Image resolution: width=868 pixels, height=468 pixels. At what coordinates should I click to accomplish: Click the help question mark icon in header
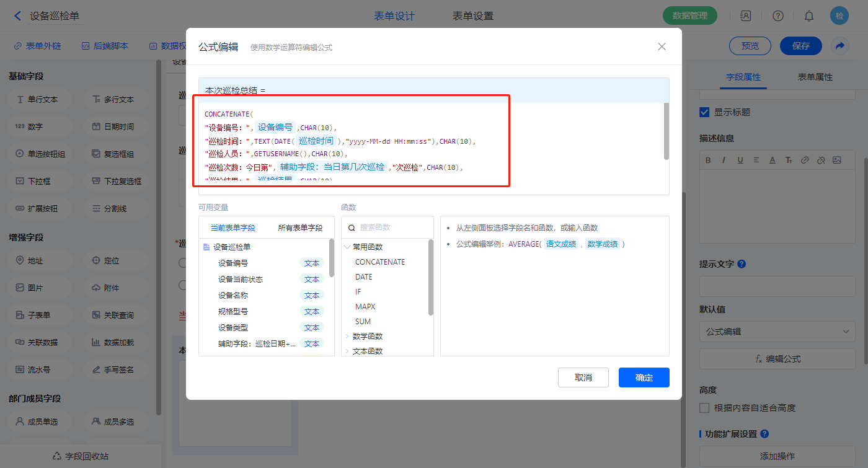(x=778, y=16)
